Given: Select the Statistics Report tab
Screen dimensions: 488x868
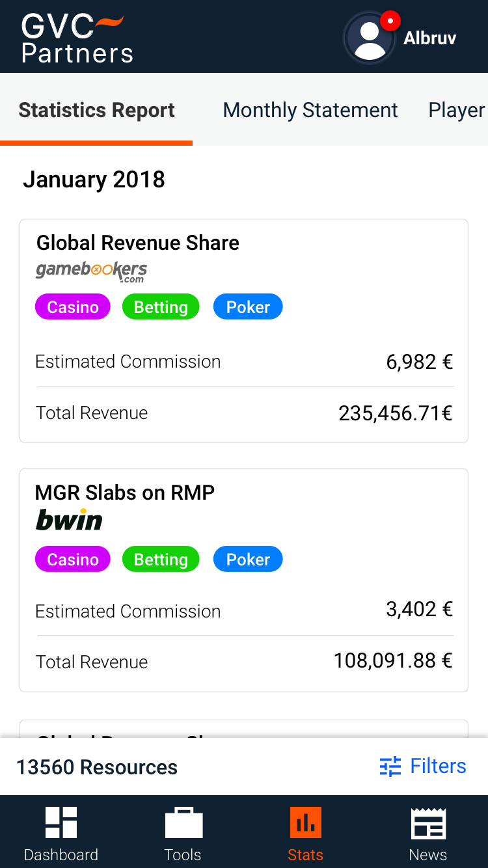Looking at the screenshot, I should (96, 110).
